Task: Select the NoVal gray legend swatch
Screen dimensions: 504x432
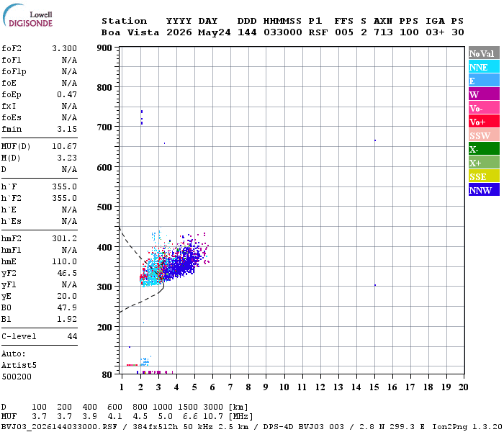Action: click(484, 53)
